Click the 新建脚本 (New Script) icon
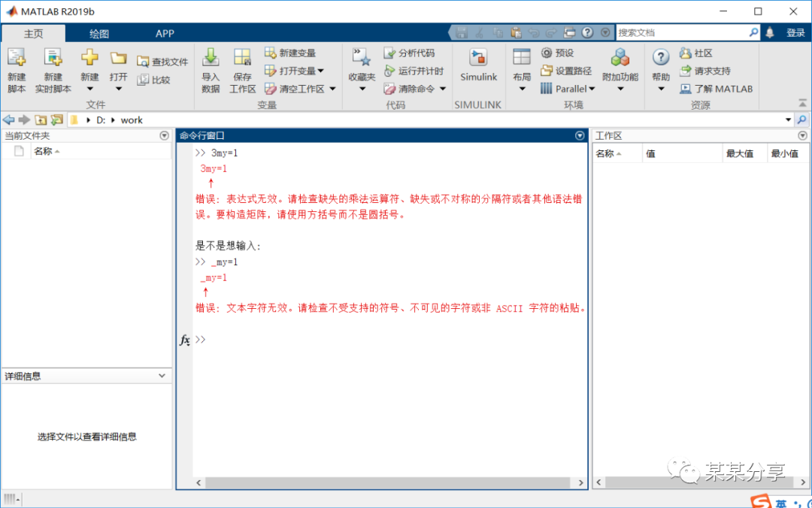This screenshot has width=812, height=508. click(x=16, y=58)
